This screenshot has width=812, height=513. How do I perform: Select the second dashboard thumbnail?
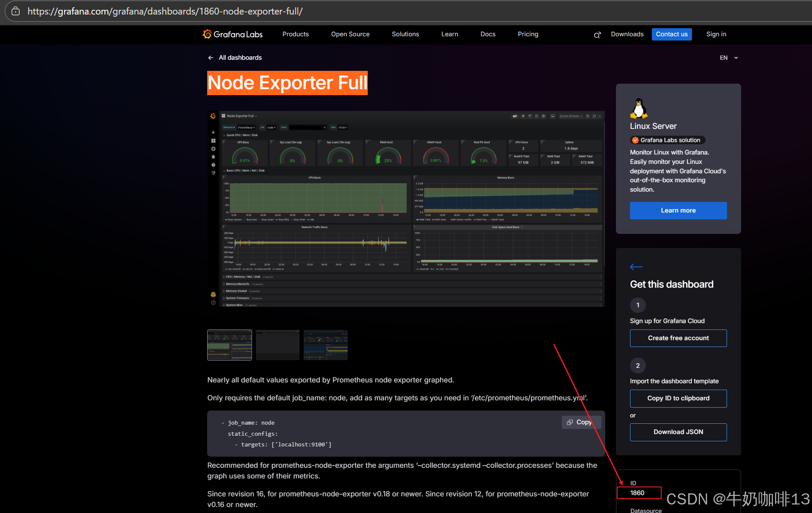[x=278, y=345]
